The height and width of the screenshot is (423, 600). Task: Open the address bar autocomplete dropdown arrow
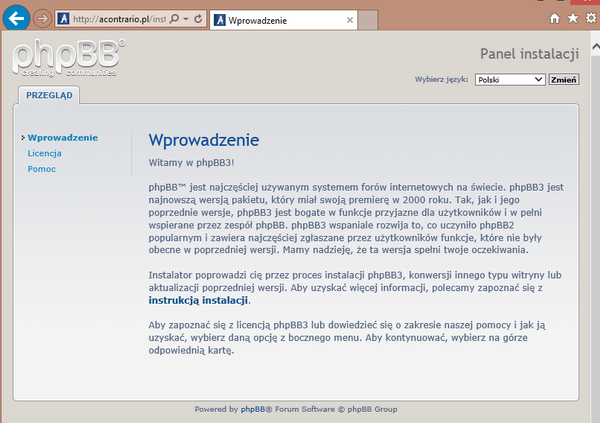(185, 19)
